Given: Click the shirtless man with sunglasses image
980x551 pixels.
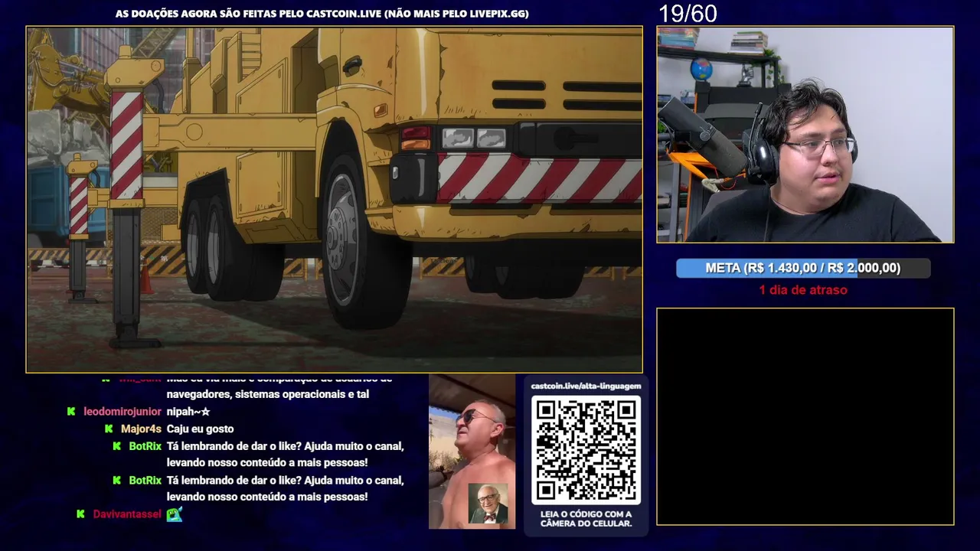Looking at the screenshot, I should point(472,452).
